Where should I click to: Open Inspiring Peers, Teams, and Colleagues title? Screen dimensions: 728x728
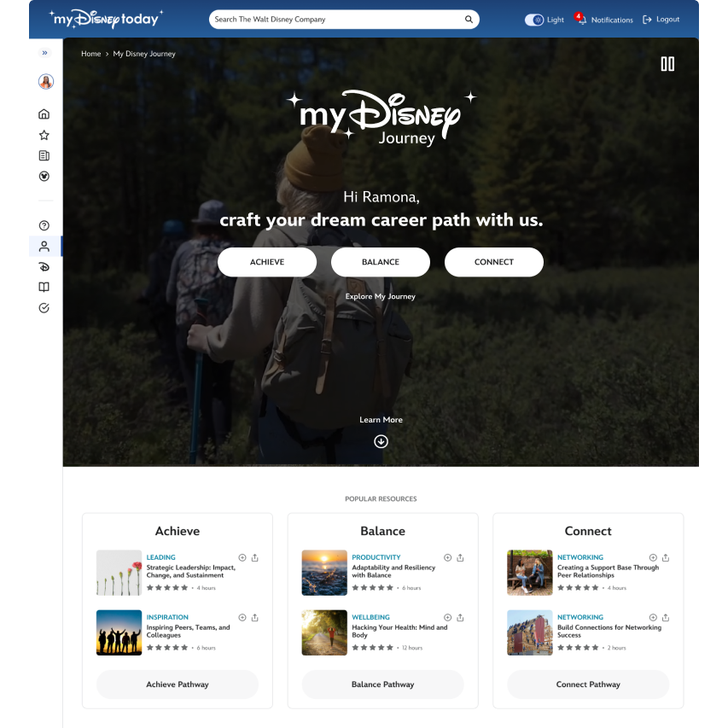point(188,632)
